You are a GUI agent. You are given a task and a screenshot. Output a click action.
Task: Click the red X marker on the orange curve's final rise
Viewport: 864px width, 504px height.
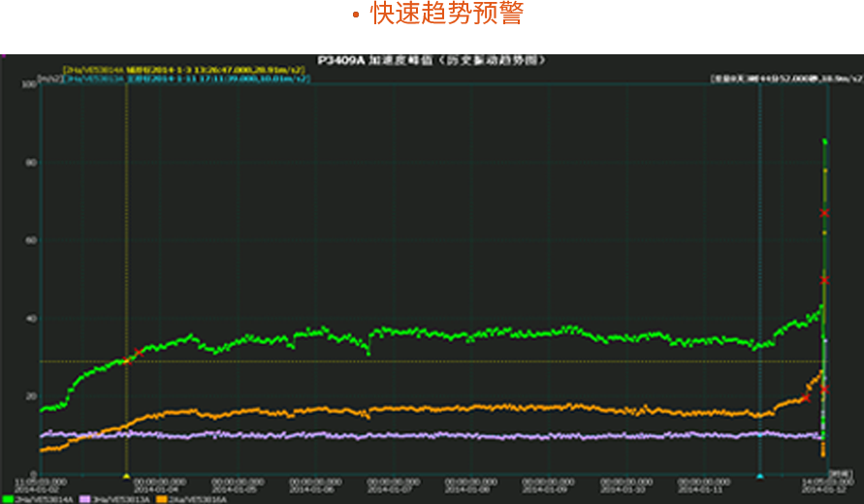tap(806, 397)
